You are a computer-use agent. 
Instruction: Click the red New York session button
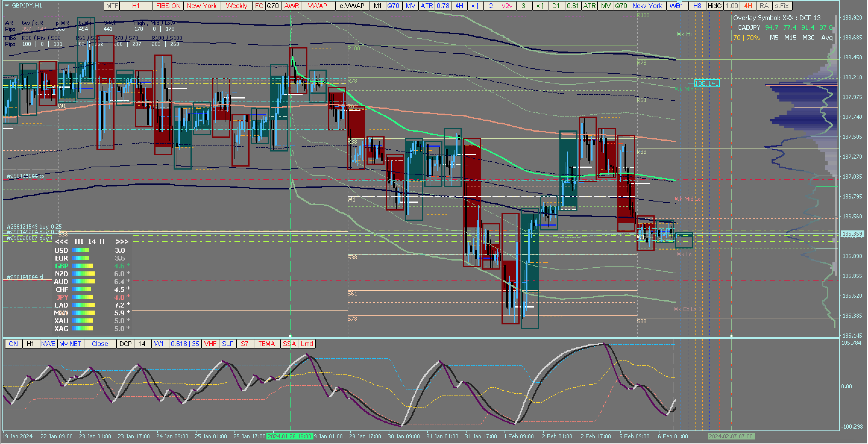(202, 6)
